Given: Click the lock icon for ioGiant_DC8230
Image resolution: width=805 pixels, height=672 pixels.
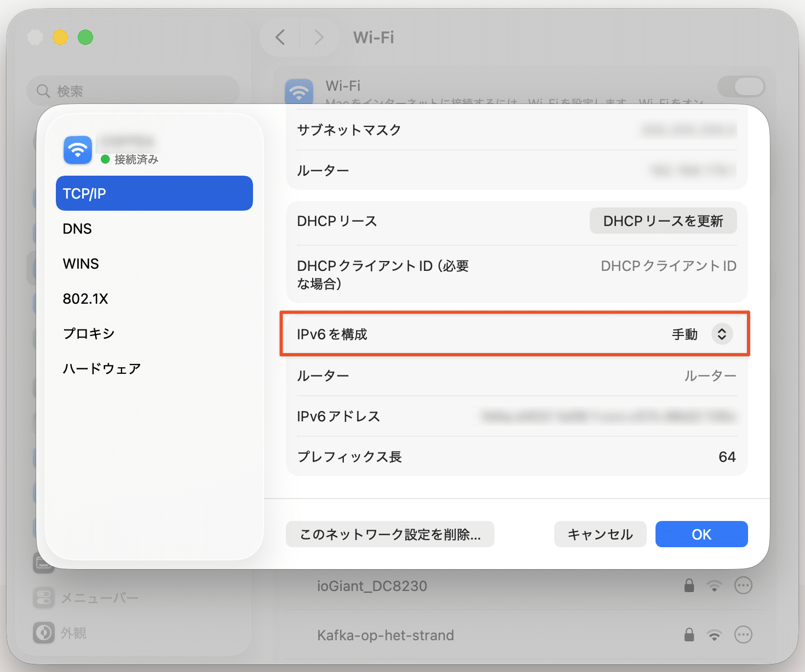Looking at the screenshot, I should [689, 586].
